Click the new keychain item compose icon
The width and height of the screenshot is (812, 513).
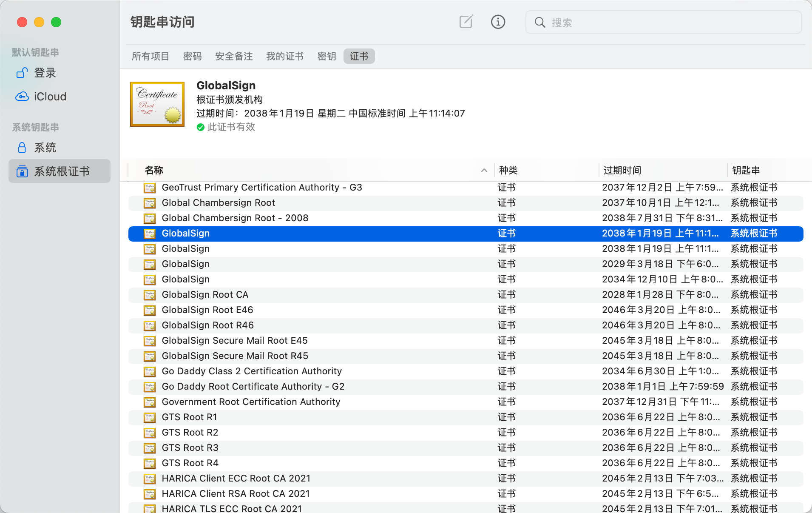466,22
